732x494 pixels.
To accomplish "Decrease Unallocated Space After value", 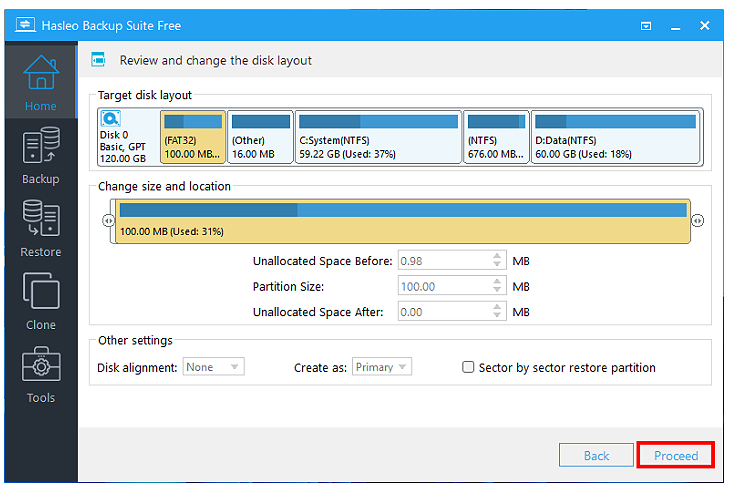I will pos(497,316).
